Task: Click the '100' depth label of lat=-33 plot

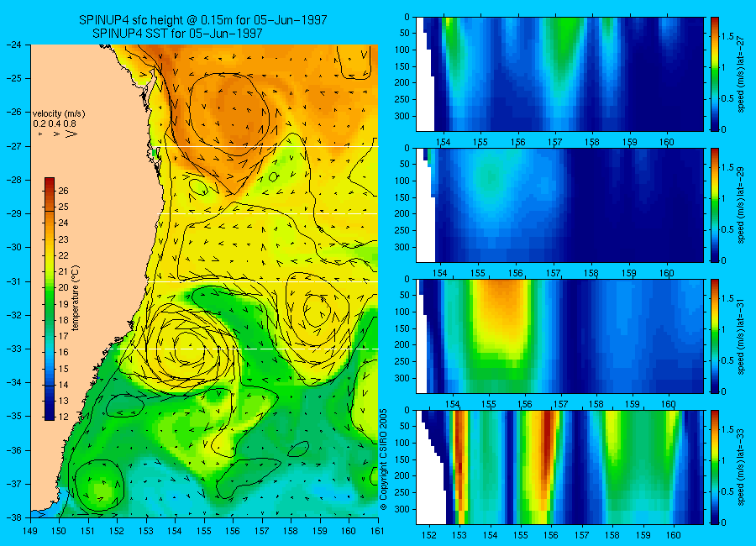Action: pyautogui.click(x=402, y=443)
